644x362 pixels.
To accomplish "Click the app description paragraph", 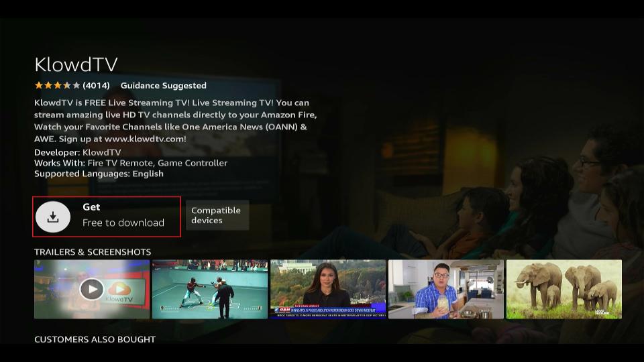I will (175, 121).
